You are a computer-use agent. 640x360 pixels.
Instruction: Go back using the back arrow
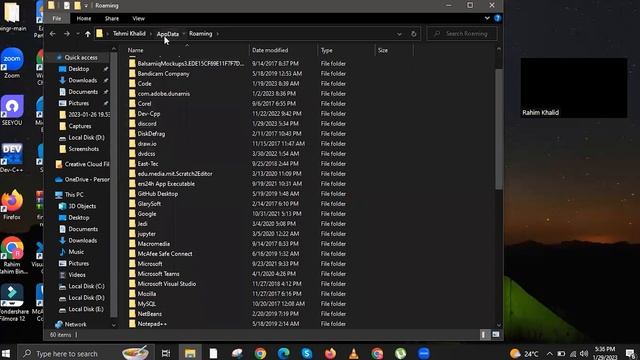[53, 34]
